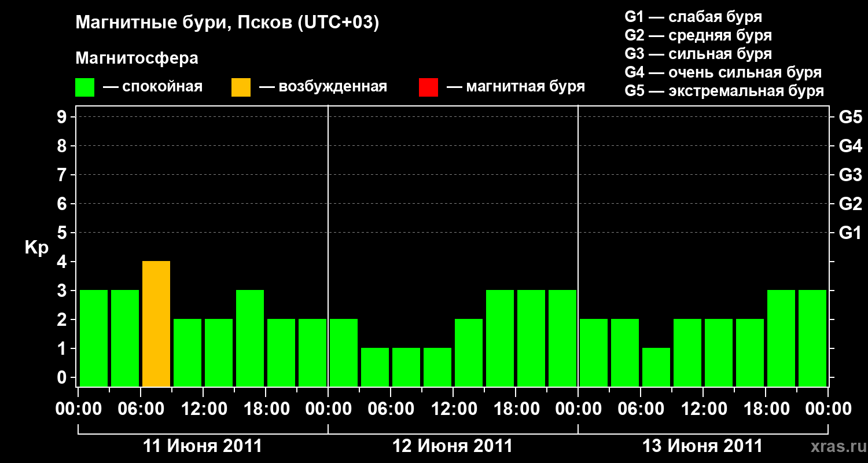
Task: Click the '11 Июня 2011' date label
Action: coord(203,446)
